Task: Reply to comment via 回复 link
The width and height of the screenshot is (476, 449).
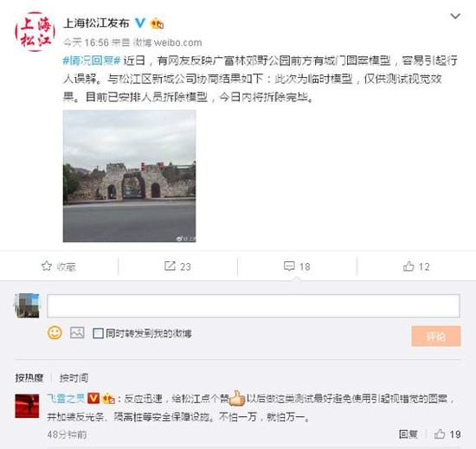Action: click(408, 434)
